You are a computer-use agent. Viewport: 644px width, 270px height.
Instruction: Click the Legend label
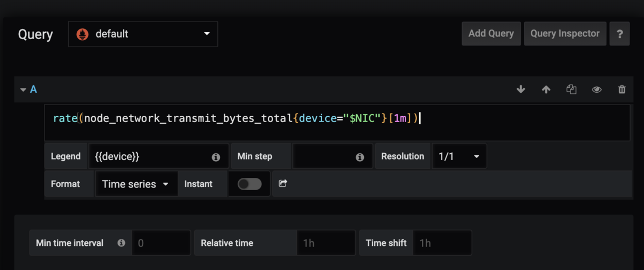click(x=65, y=156)
